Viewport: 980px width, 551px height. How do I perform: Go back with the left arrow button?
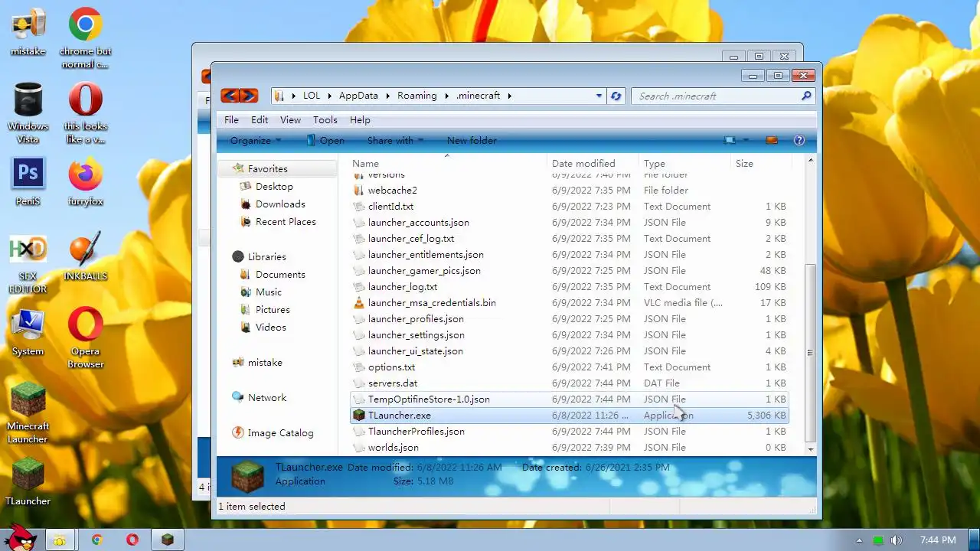point(230,96)
